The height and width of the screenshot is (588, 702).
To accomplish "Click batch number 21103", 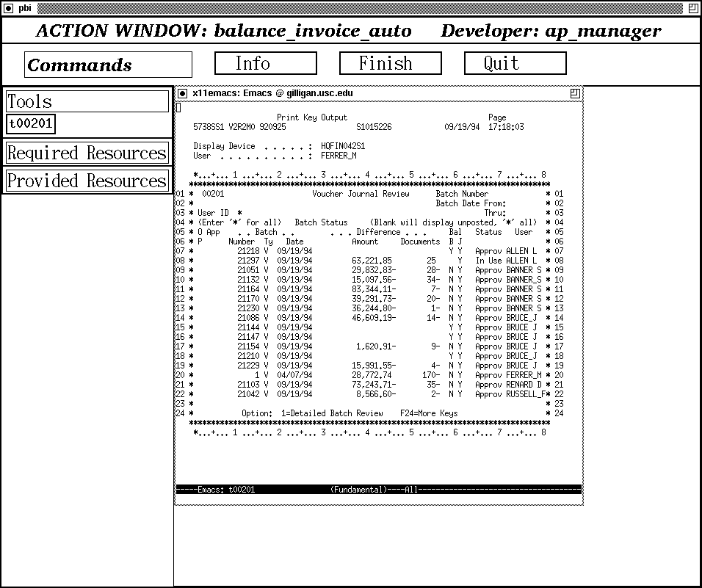I will 248,385.
